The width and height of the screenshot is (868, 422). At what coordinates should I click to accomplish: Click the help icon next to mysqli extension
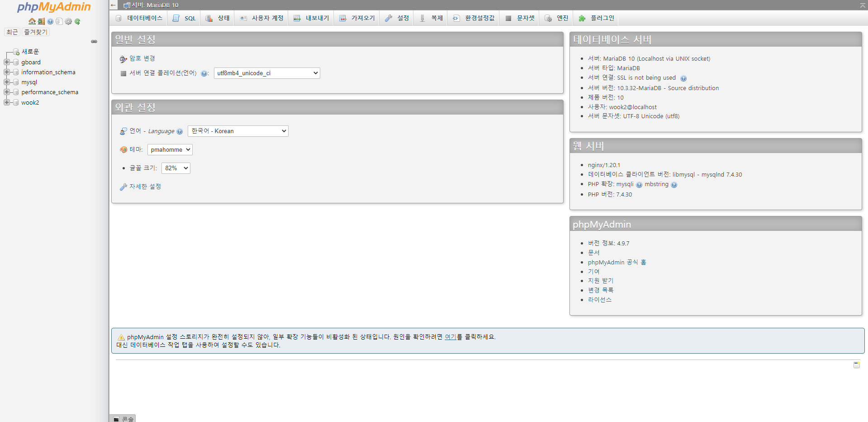pyautogui.click(x=639, y=185)
